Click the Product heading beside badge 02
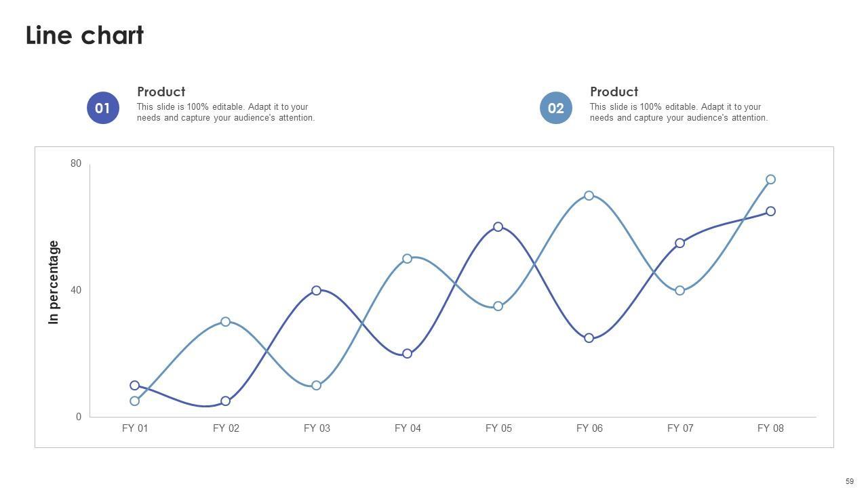The image size is (868, 488). [x=614, y=91]
